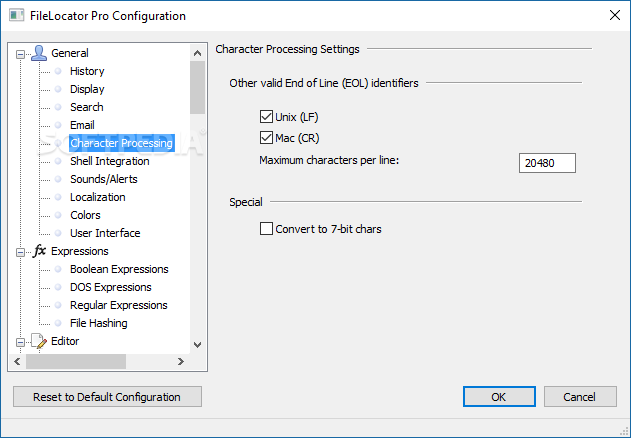631x438 pixels.
Task: Open User Interface settings
Action: (x=105, y=233)
